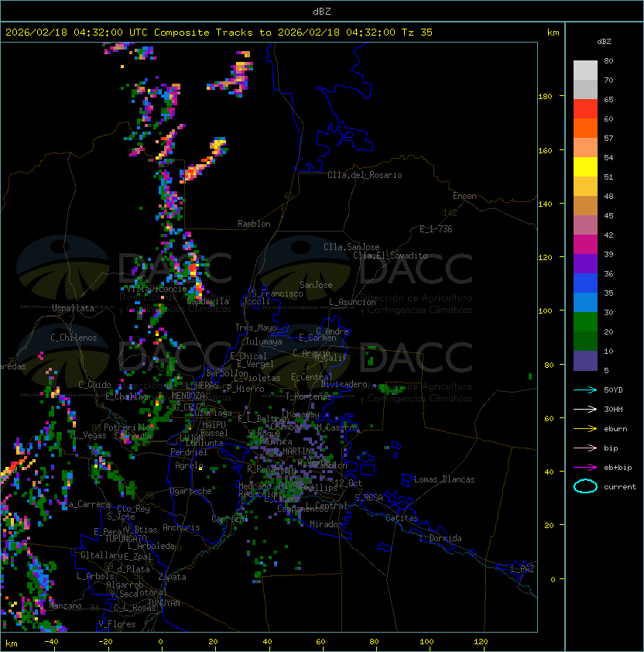
Task: Click the 'Clla.del_Rosario' map label
Action: click(x=365, y=175)
